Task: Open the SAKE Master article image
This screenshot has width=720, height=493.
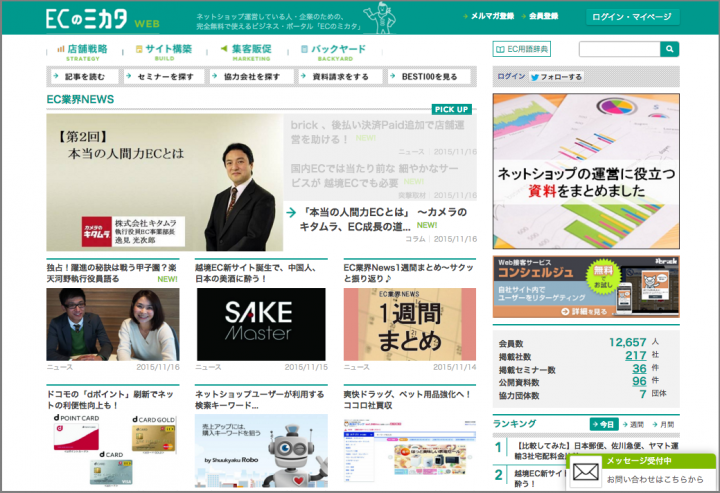Action: [260, 324]
